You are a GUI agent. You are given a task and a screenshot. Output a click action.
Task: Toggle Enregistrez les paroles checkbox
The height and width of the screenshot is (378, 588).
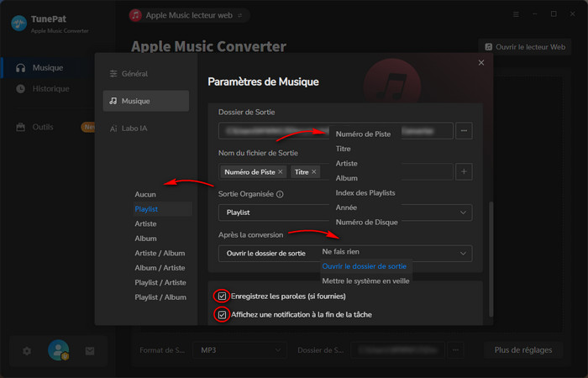tap(222, 297)
